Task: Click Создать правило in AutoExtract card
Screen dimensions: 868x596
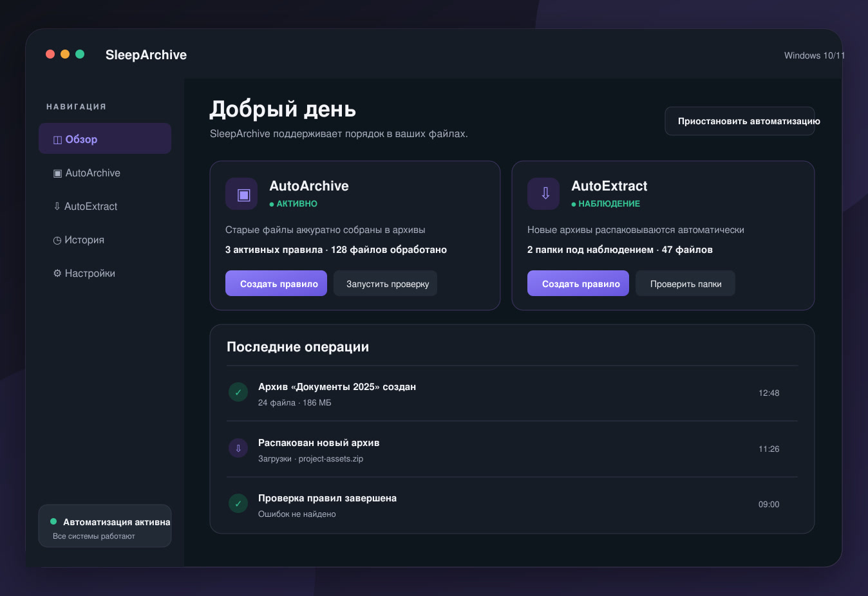Action: (x=578, y=283)
